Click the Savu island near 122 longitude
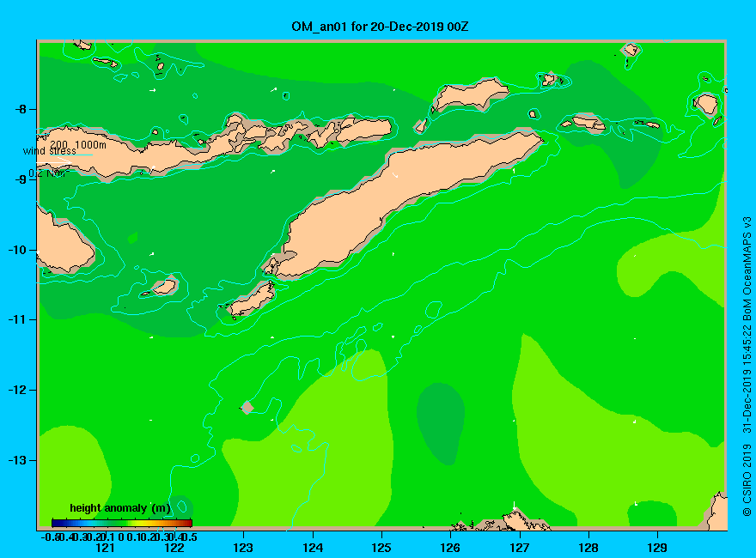This screenshot has width=756, height=558. pyautogui.click(x=165, y=287)
